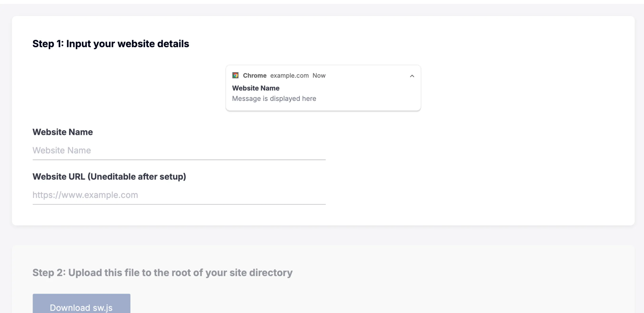Select the 'Step 1: Input your website details' heading

tap(111, 44)
